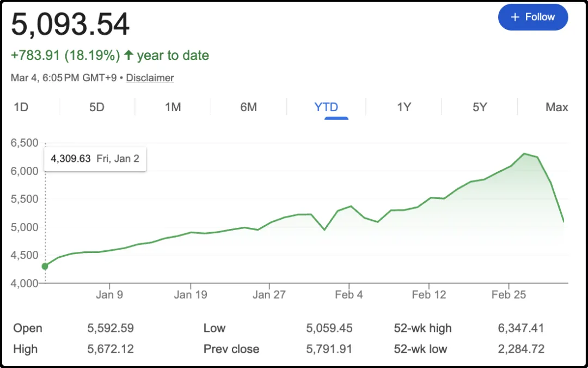Screen dimensions: 588x368
Task: Click the chart peak near Feb 25
Action: [x=524, y=154]
